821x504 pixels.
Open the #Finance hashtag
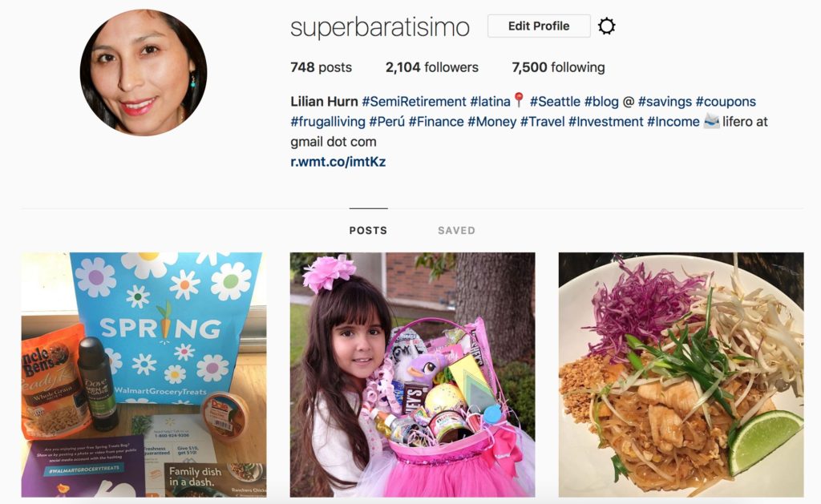click(436, 122)
